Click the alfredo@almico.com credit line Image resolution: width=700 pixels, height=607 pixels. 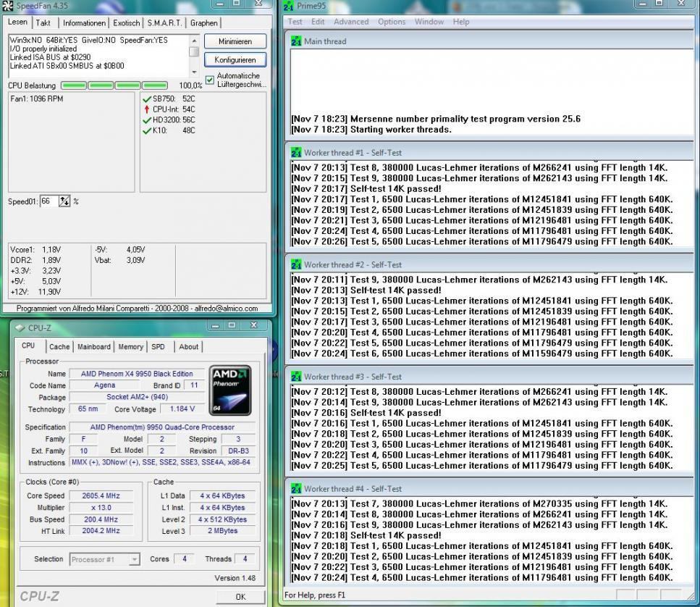(x=137, y=309)
